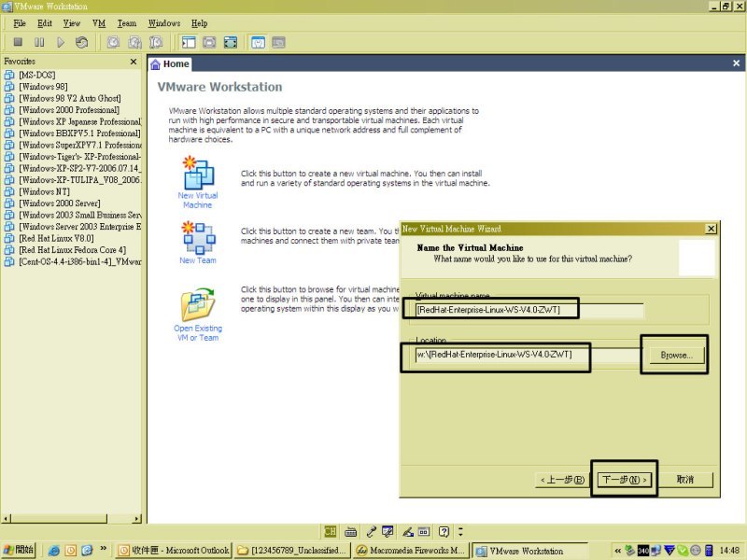Click the Open Existing VM or Team link
The height and width of the screenshot is (560, 747).
(x=198, y=333)
